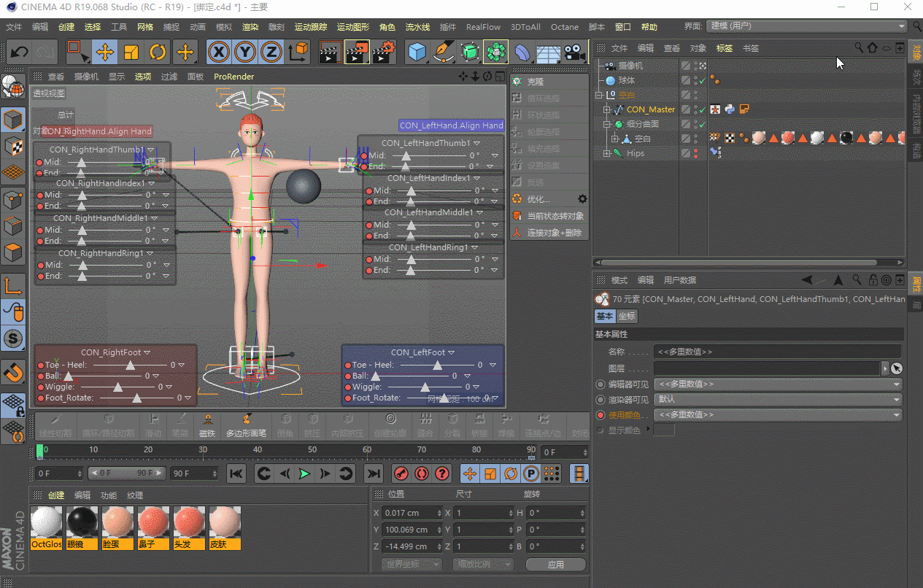This screenshot has height=588, width=923.
Task: Activate the Scale tool in top toolbar
Action: (131, 52)
